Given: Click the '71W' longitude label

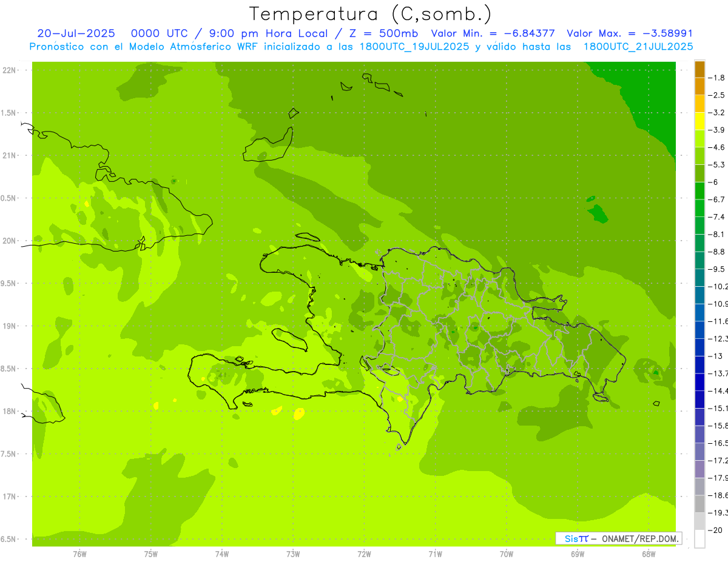Looking at the screenshot, I should point(435,554).
